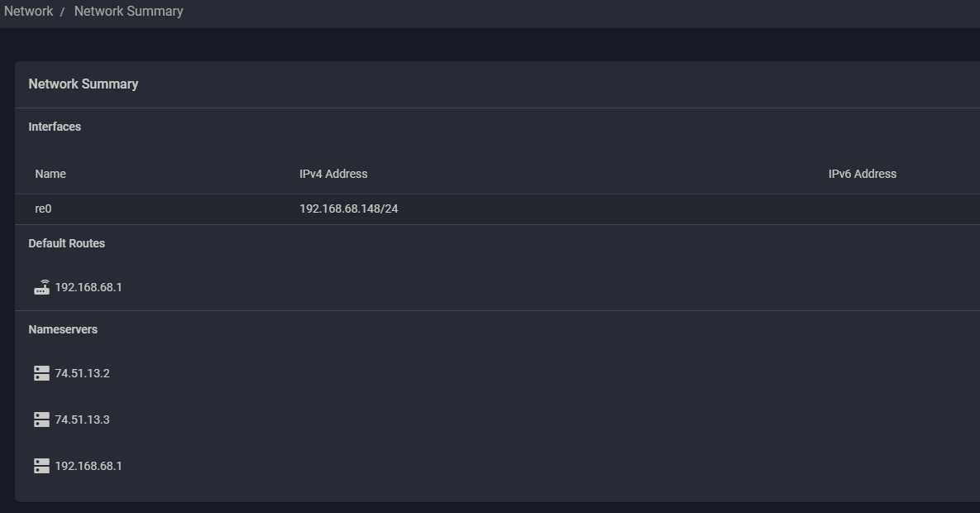
Task: Click the IPv6 Address column header
Action: (x=862, y=174)
